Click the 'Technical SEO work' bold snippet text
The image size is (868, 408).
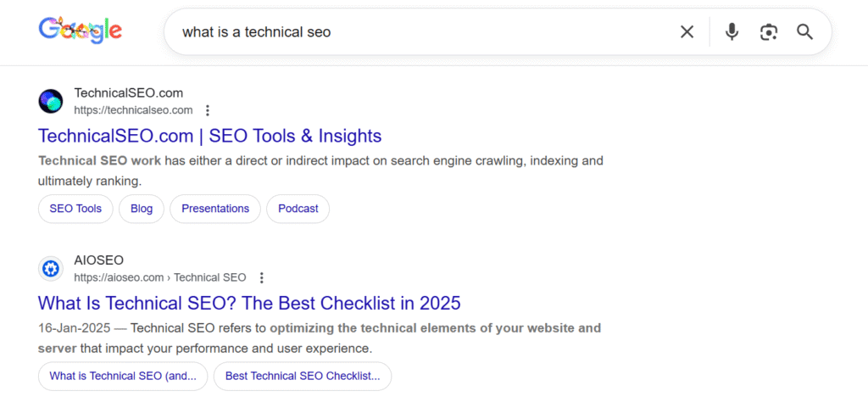click(x=100, y=161)
